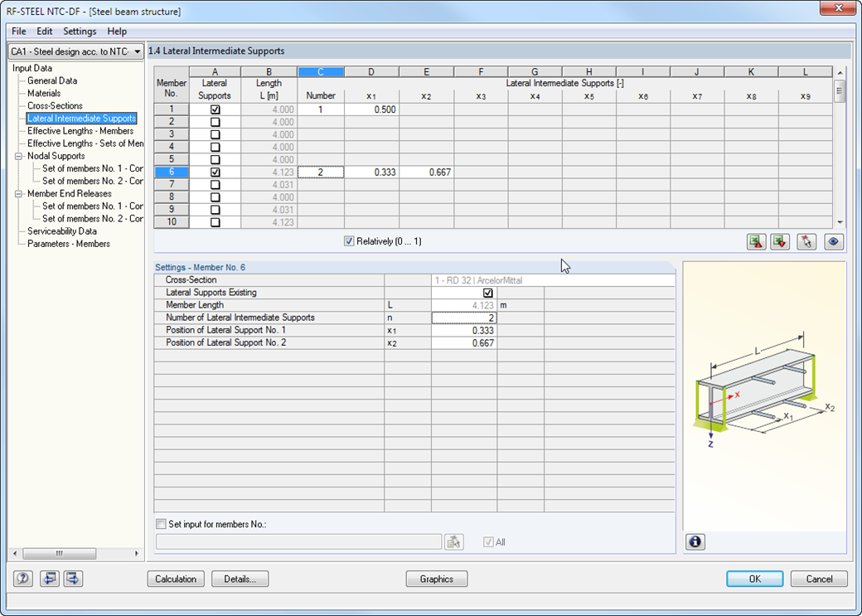The height and width of the screenshot is (616, 862).
Task: Click Number cell for member 1
Action: coord(321,109)
